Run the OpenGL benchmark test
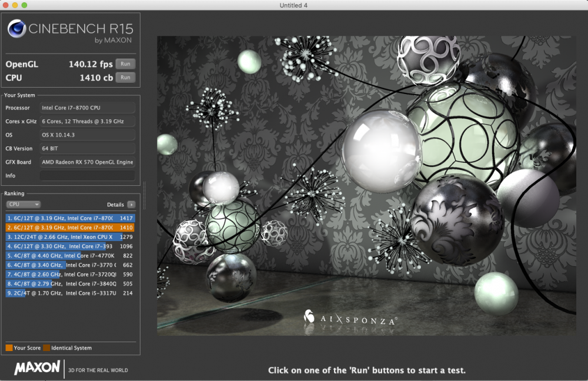The width and height of the screenshot is (588, 381). pos(125,63)
